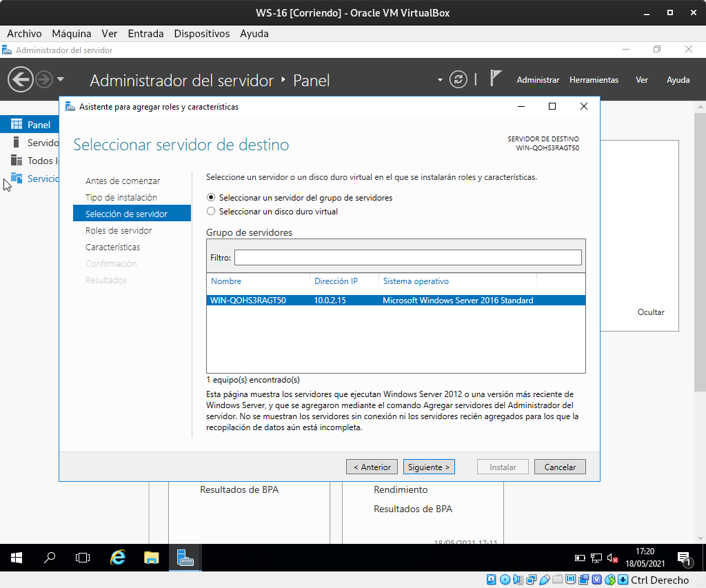Screen dimensions: 706x588
Task: Select server from server group option
Action: (x=212, y=198)
